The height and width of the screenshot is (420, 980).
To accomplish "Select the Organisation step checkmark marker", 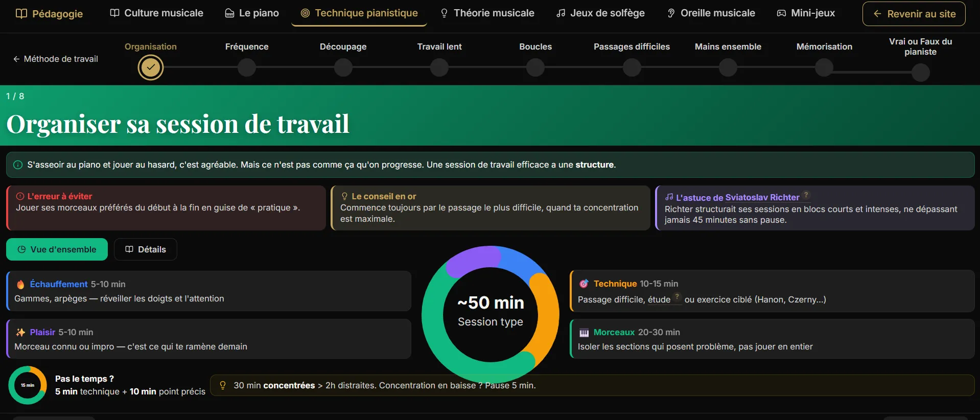I will point(151,67).
